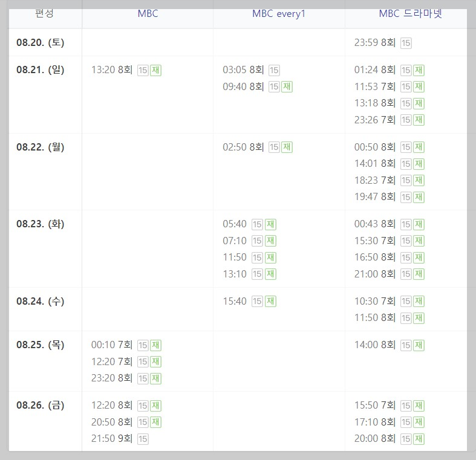
Task: Click the 재 badge beside 23:26 7회
Action: click(419, 120)
